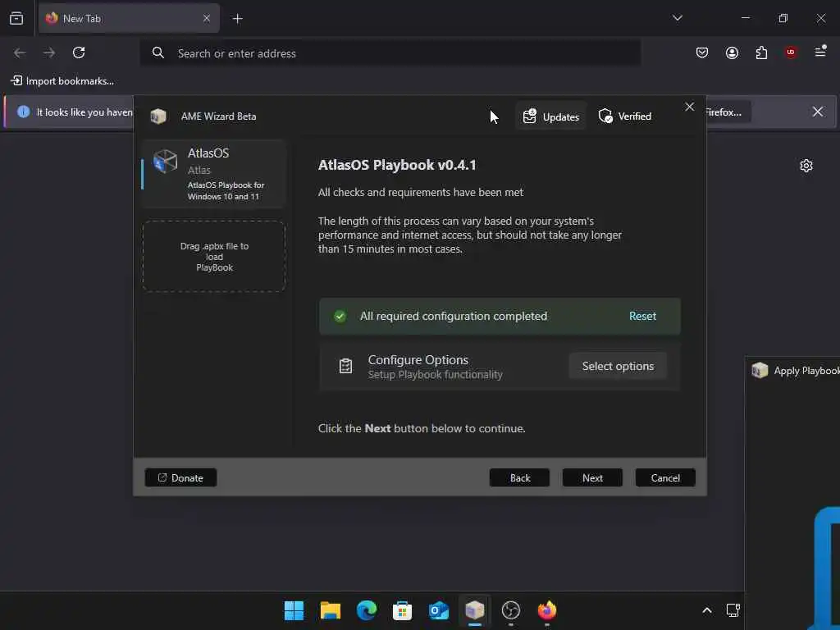Show hidden system tray icons
Screen dimensions: 840x630
tap(706, 610)
